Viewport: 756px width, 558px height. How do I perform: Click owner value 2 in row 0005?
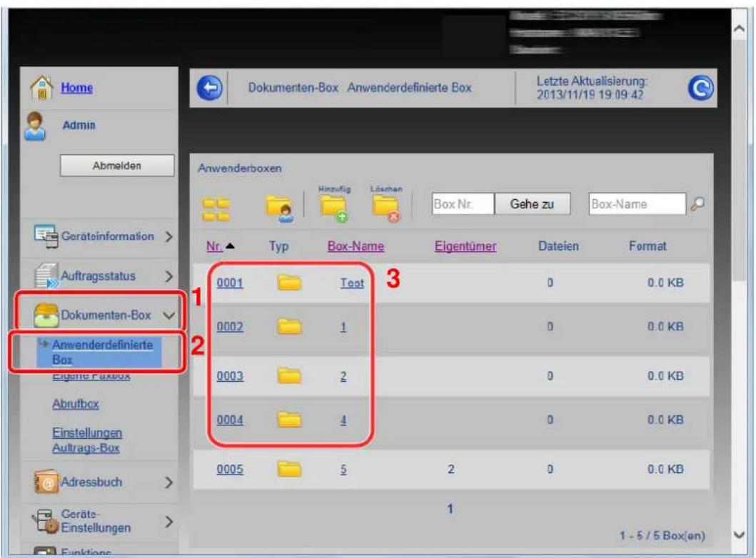tap(450, 470)
